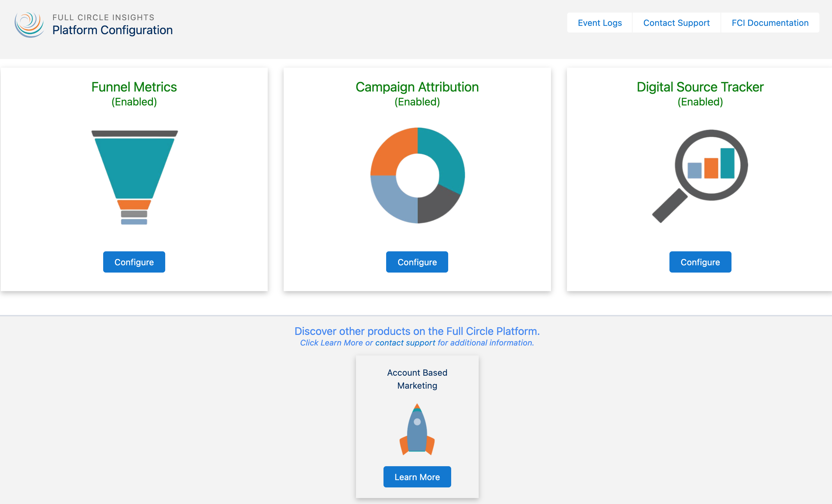Open Contact Support from the top bar
Image resolution: width=832 pixels, height=504 pixels.
tap(676, 23)
